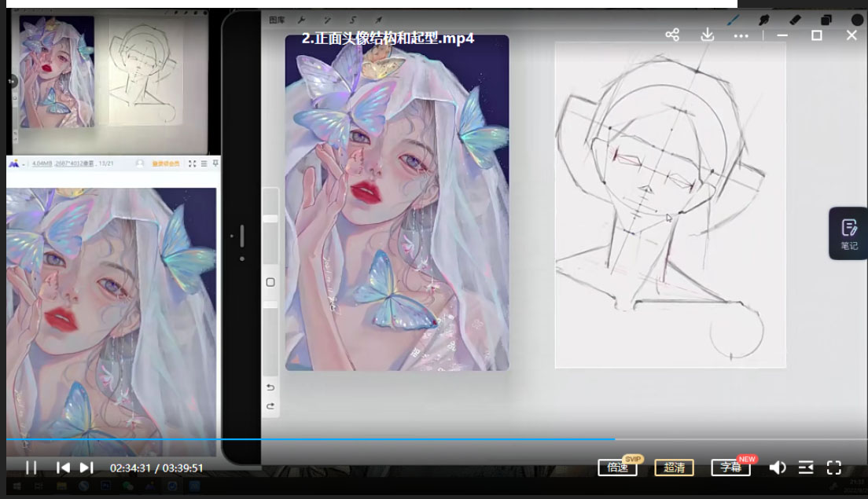
Task: Tap Procreate undo arrow
Action: 270,387
